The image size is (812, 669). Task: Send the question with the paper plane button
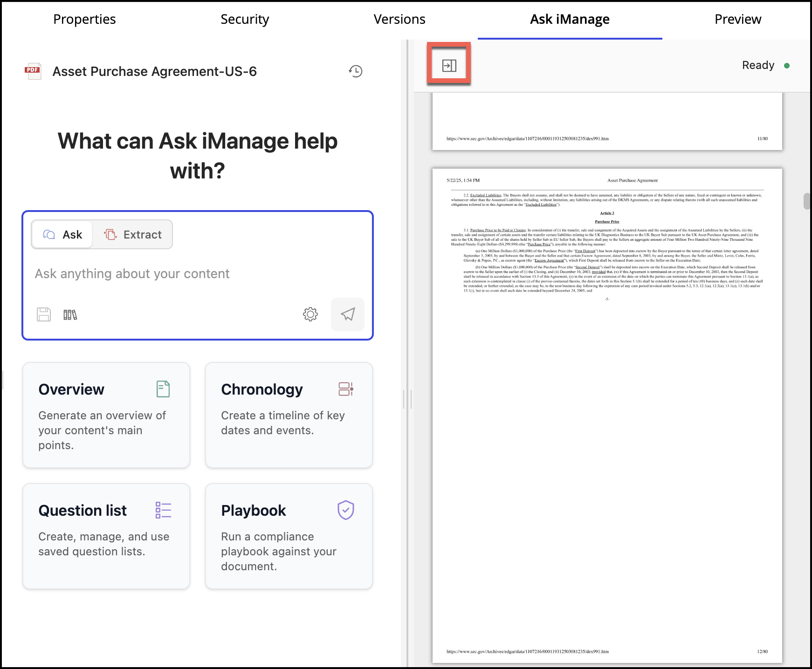click(x=348, y=314)
